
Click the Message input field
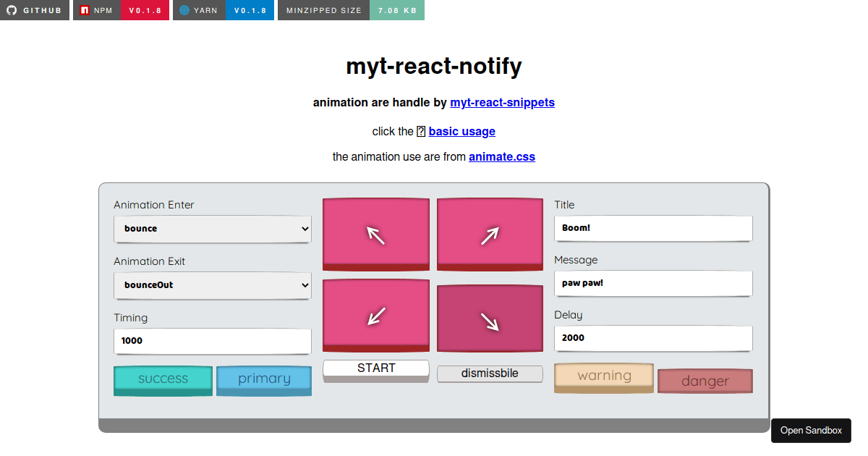652,283
